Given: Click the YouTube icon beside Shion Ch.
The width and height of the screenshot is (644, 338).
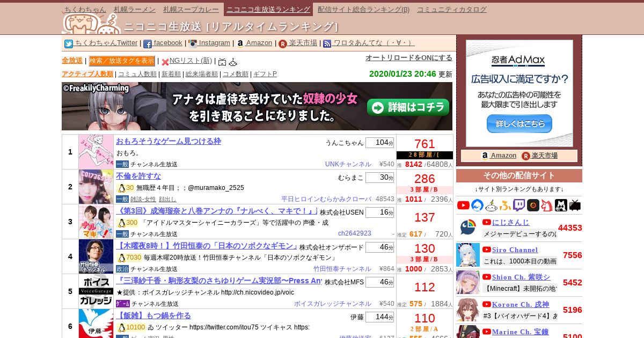Looking at the screenshot, I should pyautogui.click(x=487, y=277).
